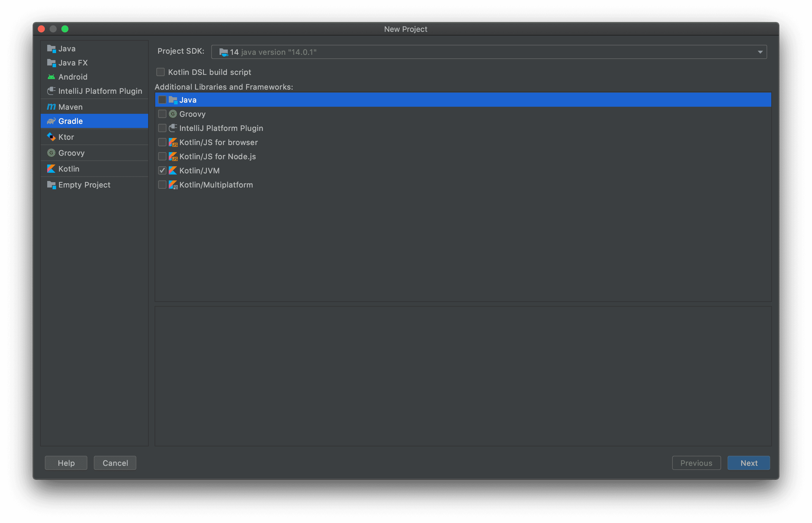Click the Kotlin/JS for browser icon
812x523 pixels.
coord(173,142)
